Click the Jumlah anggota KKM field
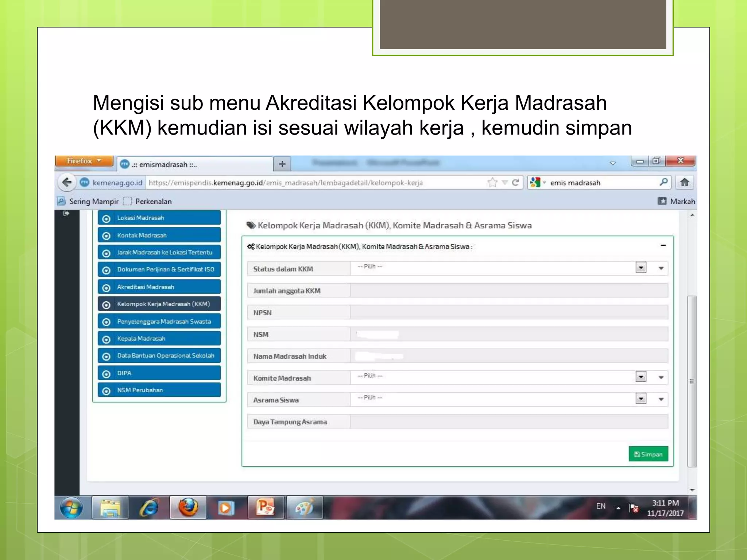 click(508, 291)
